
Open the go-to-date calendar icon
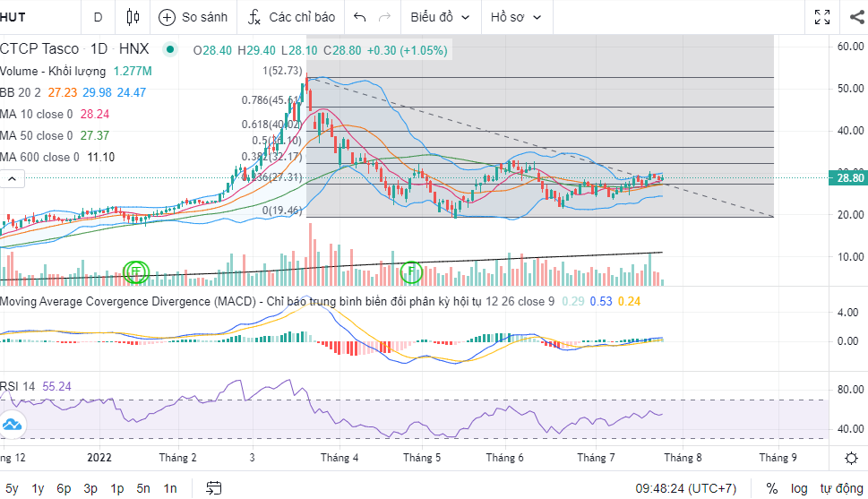click(214, 488)
